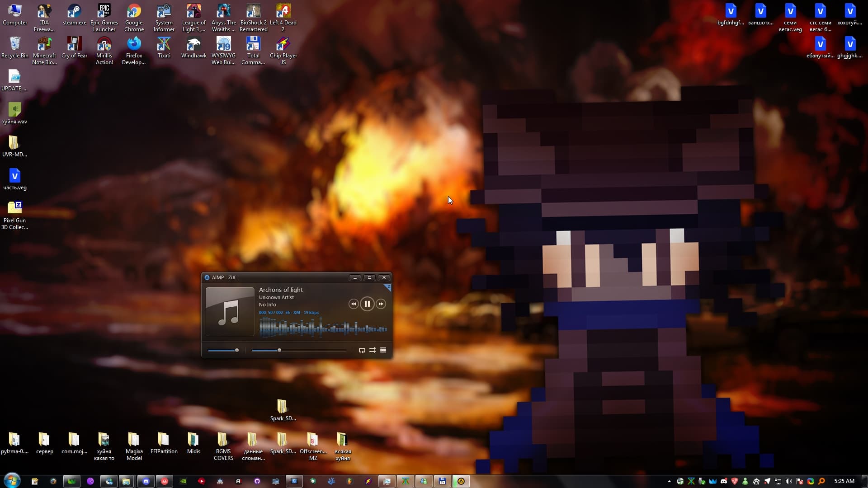Show hidden system tray icons arrow
The width and height of the screenshot is (868, 488).
[x=669, y=481]
